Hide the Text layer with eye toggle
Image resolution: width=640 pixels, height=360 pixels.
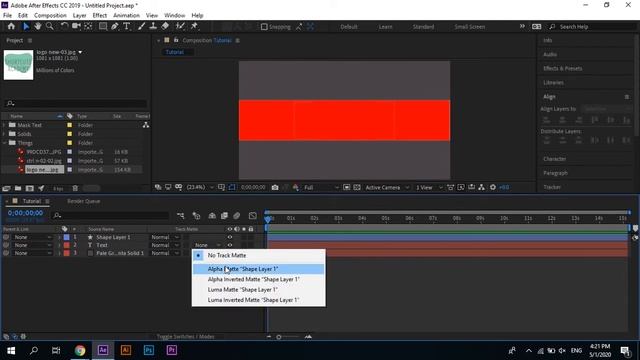230,245
